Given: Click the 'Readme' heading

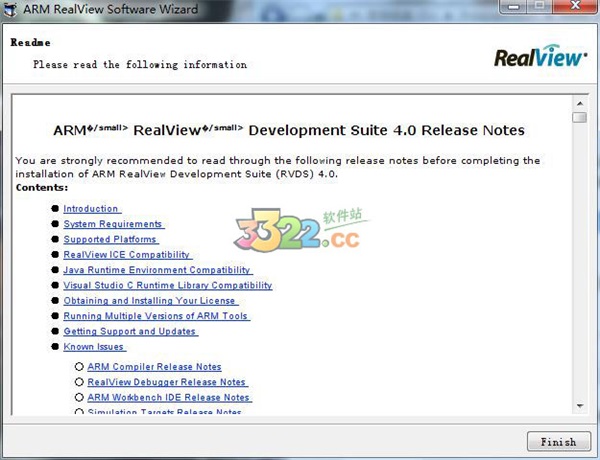Looking at the screenshot, I should tap(30, 42).
